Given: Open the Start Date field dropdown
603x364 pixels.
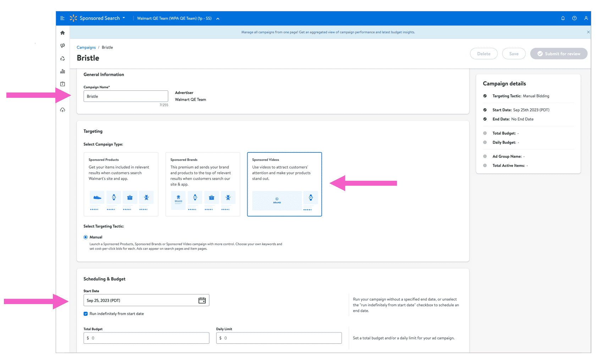Looking at the screenshot, I should [x=142, y=301].
